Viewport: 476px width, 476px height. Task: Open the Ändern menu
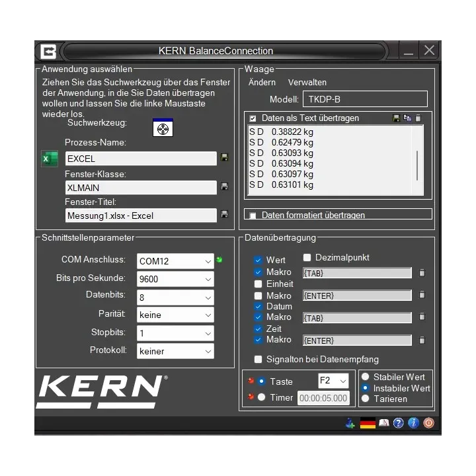pos(262,82)
